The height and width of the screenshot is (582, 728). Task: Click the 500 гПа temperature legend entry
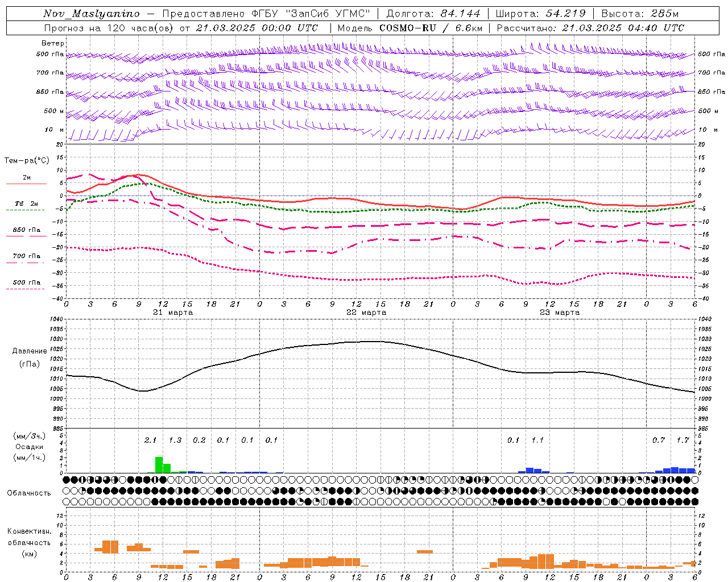pos(26,284)
